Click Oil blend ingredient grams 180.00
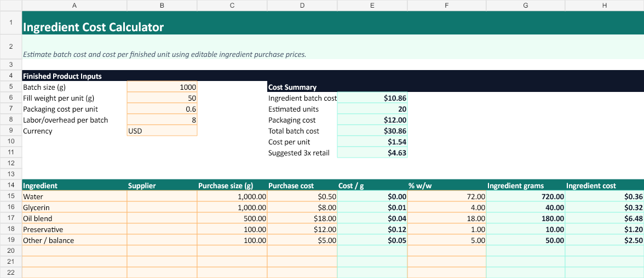 (526, 218)
